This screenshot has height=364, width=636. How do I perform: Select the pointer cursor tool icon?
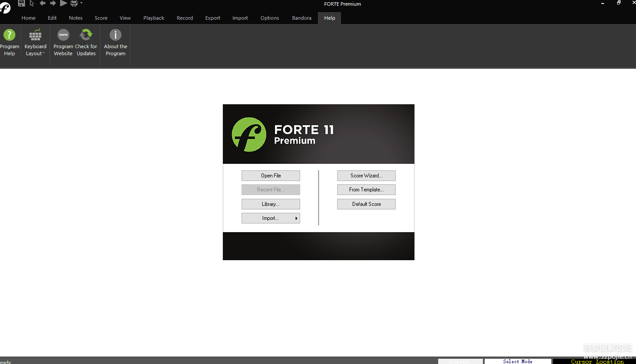tap(32, 3)
